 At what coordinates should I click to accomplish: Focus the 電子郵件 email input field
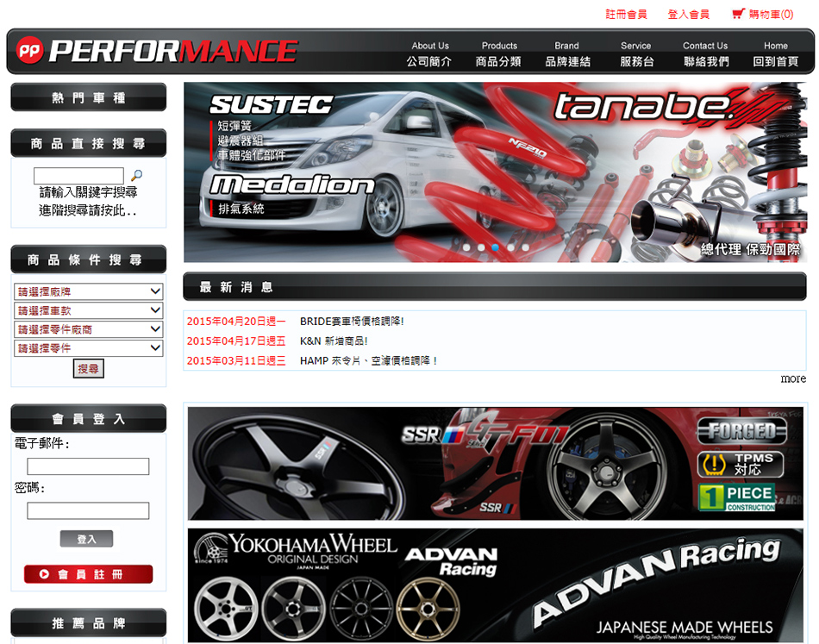(x=88, y=466)
